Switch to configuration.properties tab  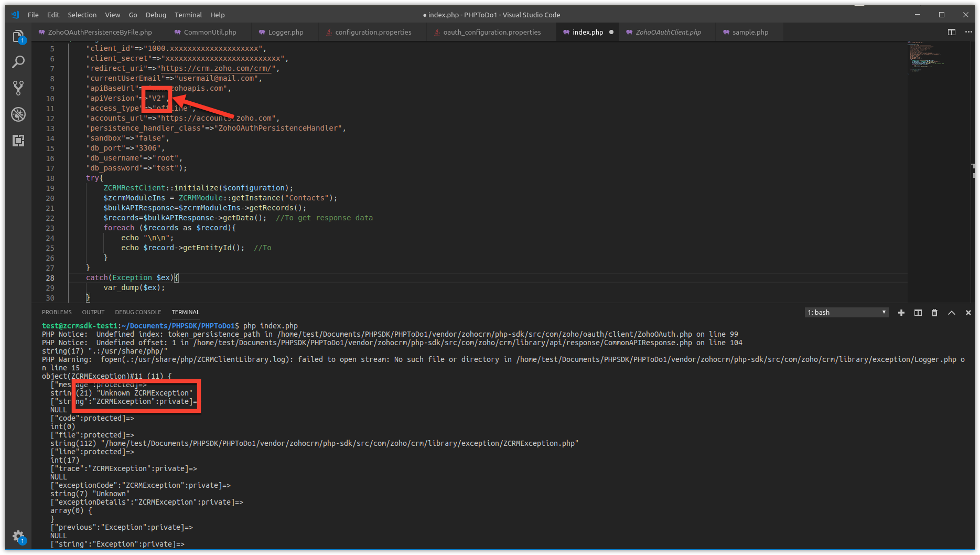[373, 32]
